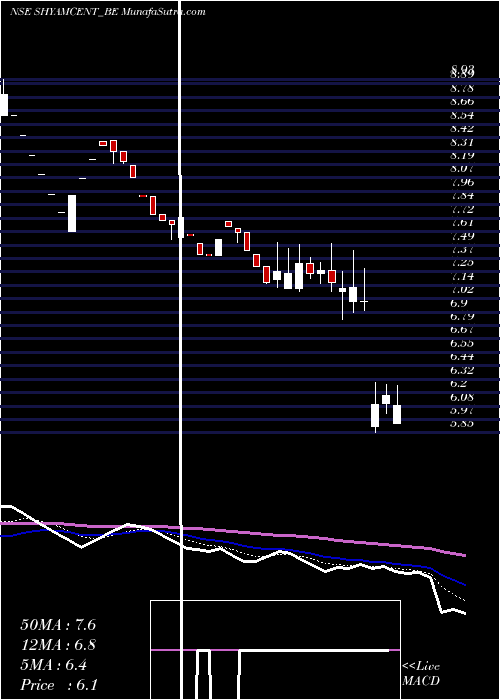Select the 6.79 price axis label

point(462,316)
